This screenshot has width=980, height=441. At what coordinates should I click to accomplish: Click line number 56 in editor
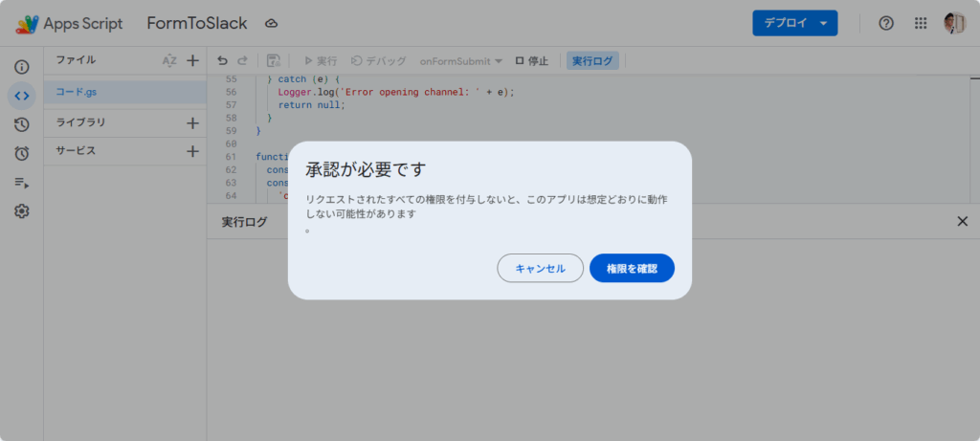tap(231, 92)
